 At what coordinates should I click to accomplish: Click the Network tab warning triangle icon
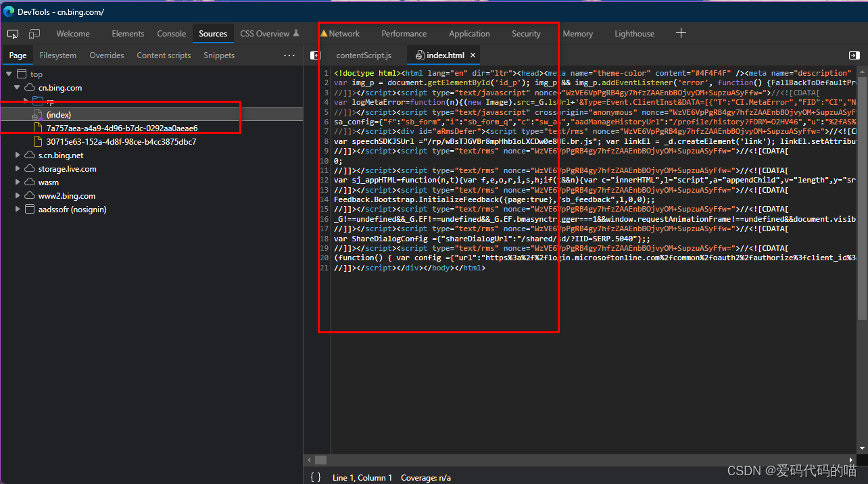(324, 33)
